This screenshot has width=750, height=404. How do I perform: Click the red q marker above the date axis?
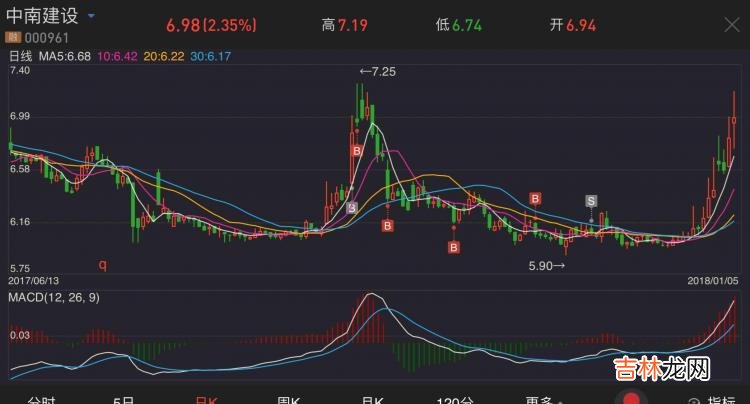click(x=101, y=265)
